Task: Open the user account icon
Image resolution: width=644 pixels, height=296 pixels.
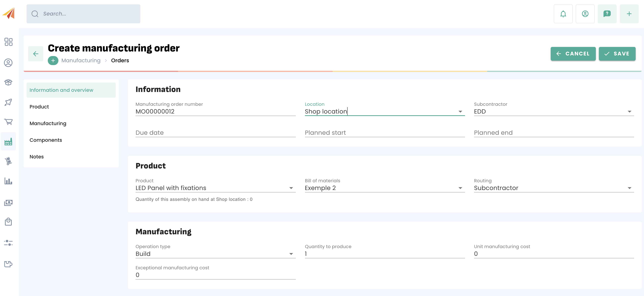Action: (x=585, y=14)
